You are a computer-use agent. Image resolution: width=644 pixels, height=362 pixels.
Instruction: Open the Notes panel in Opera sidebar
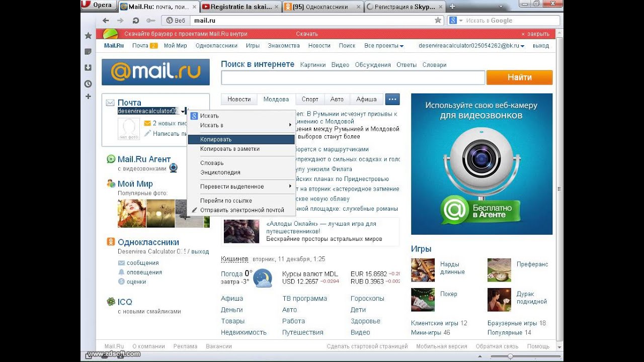(x=88, y=51)
